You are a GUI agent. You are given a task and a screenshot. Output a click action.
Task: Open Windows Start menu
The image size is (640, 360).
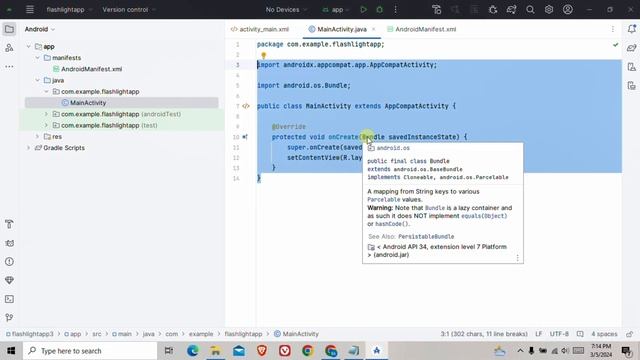11,351
